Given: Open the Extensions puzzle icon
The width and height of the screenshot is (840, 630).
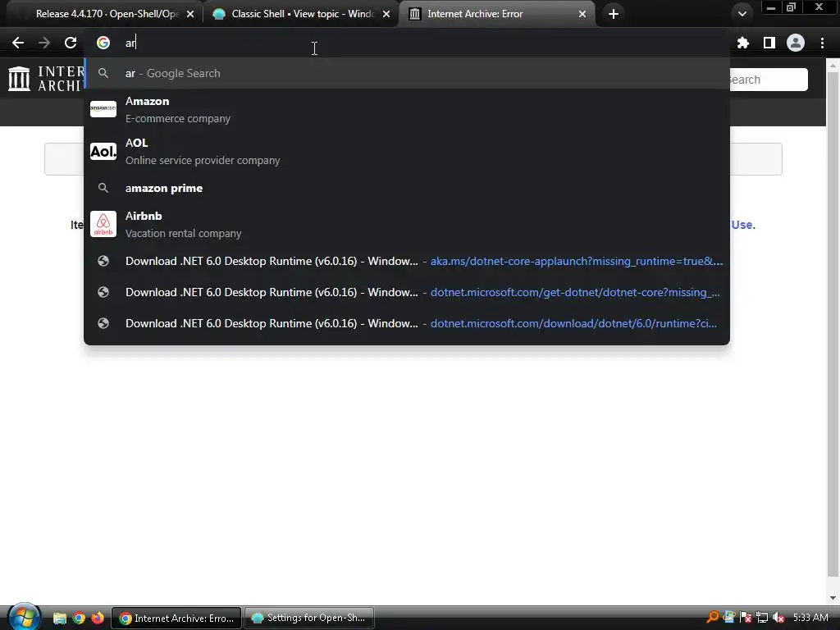Looking at the screenshot, I should (x=743, y=43).
